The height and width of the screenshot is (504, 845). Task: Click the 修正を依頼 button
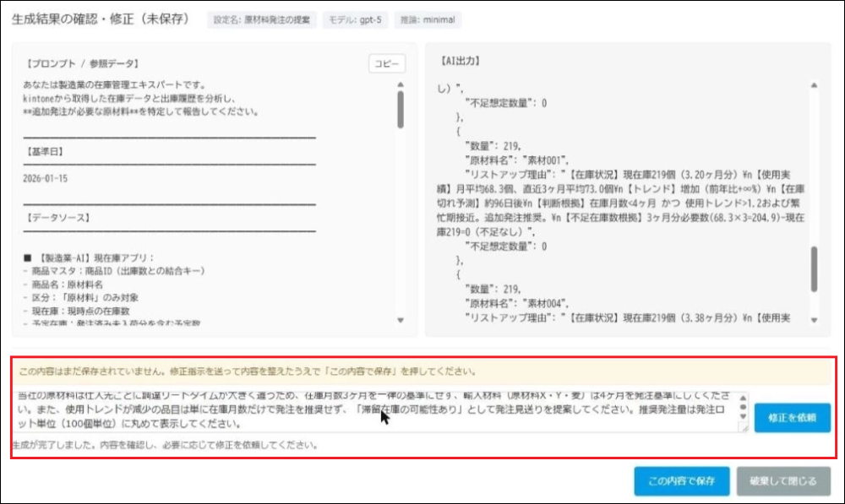792,417
